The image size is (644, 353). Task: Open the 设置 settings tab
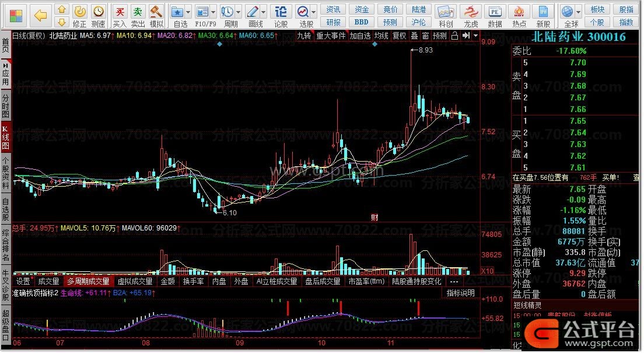coord(23,281)
